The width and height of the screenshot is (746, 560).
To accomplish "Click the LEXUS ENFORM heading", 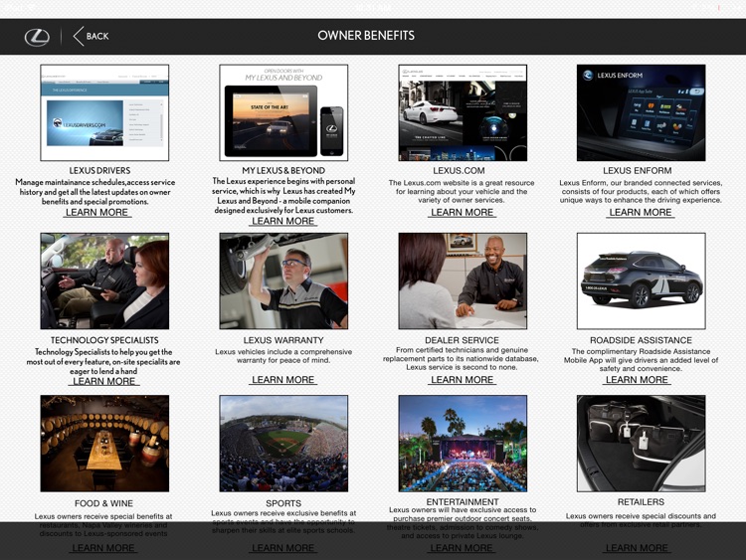I will pyautogui.click(x=638, y=171).
